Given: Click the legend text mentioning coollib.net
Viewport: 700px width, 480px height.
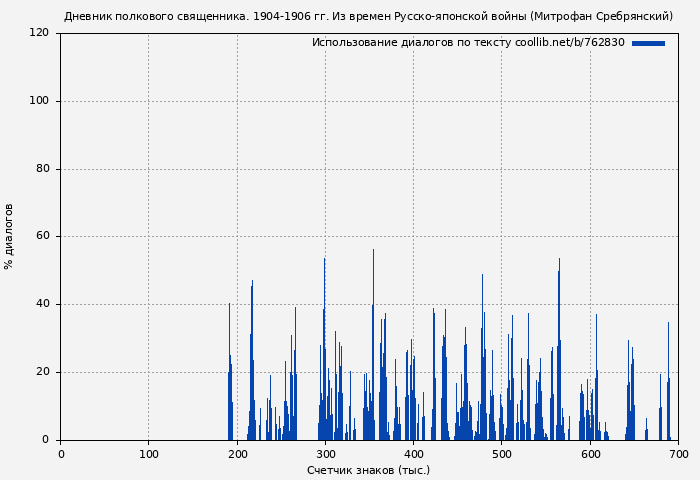Looking at the screenshot, I should (468, 43).
